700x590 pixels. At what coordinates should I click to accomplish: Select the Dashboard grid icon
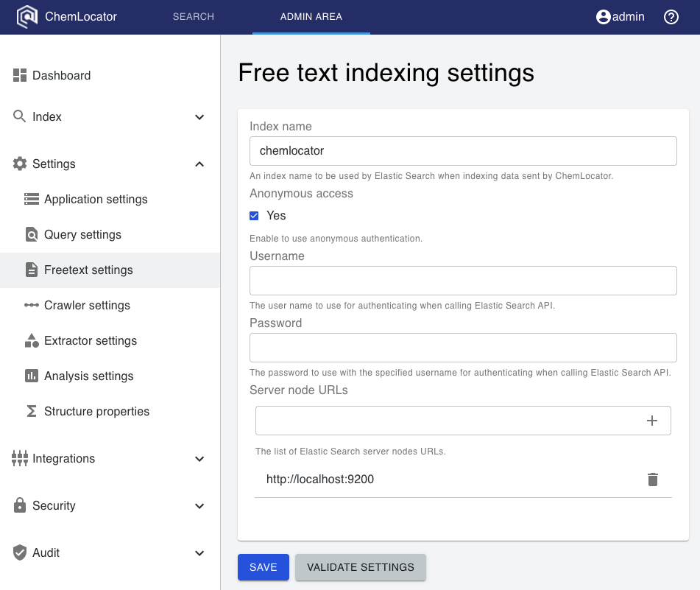(18, 74)
